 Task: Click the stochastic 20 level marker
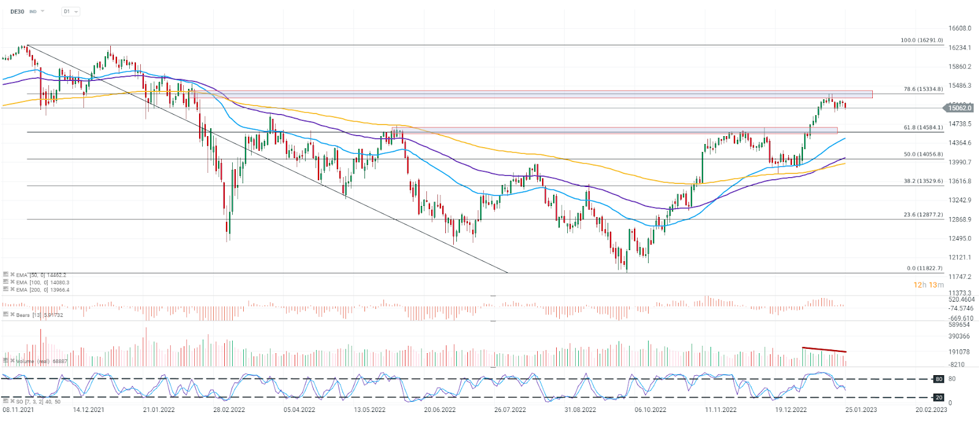pyautogui.click(x=938, y=397)
